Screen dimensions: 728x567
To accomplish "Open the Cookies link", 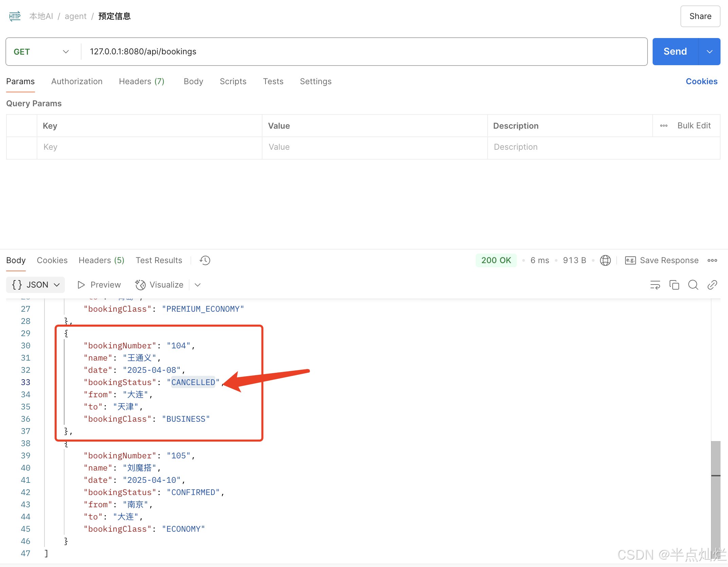I will point(701,81).
